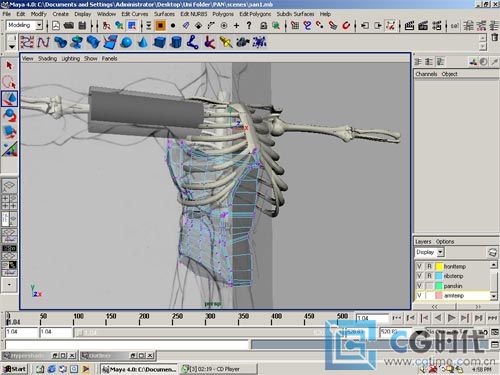Image resolution: width=500 pixels, height=375 pixels.
Task: Click the cylinder shelf icon
Action: pos(176,42)
